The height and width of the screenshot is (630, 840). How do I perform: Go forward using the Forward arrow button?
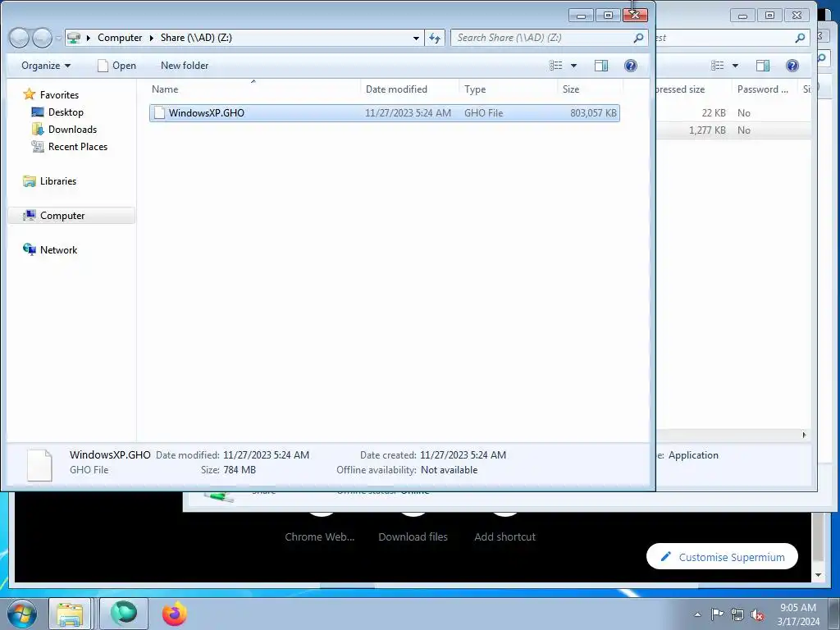pyautogui.click(x=42, y=38)
